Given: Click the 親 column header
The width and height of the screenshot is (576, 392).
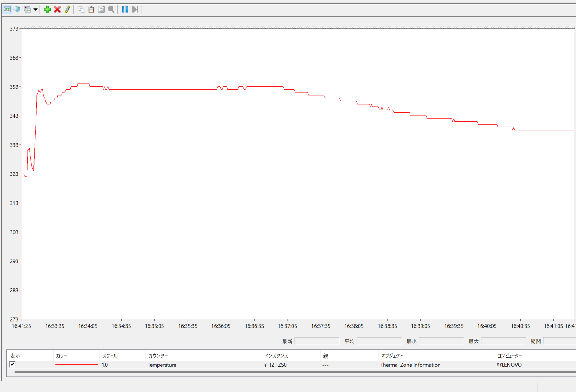Looking at the screenshot, I should (x=349, y=356).
